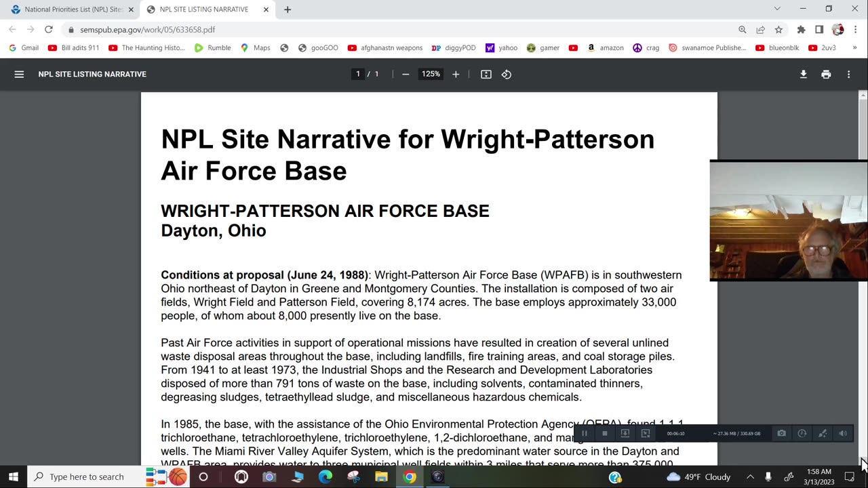The width and height of the screenshot is (868, 488).
Task: Take a screenshot with recorder camera icon
Action: [782, 433]
